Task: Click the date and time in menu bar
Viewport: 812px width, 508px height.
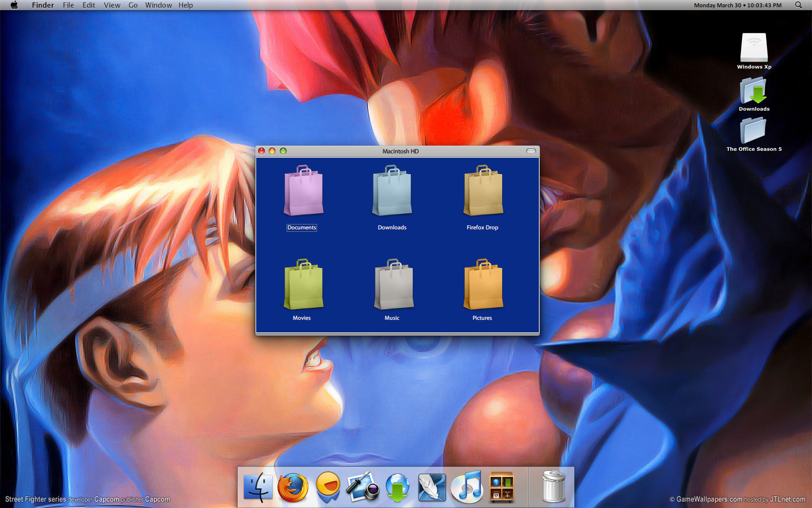Action: (738, 5)
